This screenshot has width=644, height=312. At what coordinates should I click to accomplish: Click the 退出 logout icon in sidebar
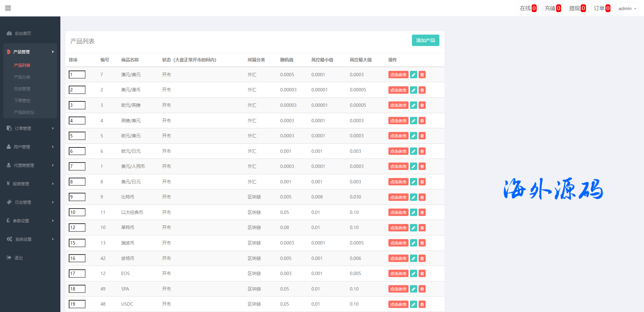click(x=9, y=258)
